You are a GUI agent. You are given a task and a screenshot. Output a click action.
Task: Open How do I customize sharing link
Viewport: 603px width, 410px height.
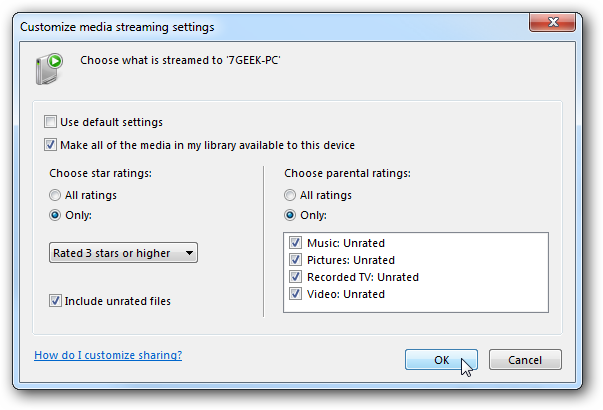[x=108, y=355]
